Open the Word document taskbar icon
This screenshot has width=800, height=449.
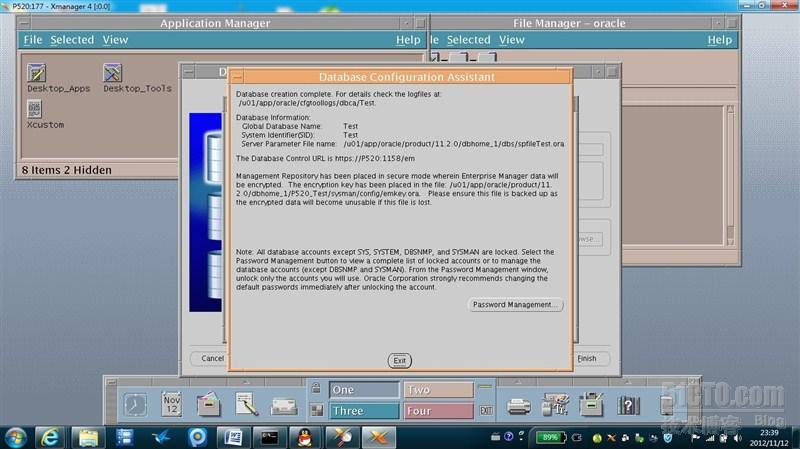[234, 438]
